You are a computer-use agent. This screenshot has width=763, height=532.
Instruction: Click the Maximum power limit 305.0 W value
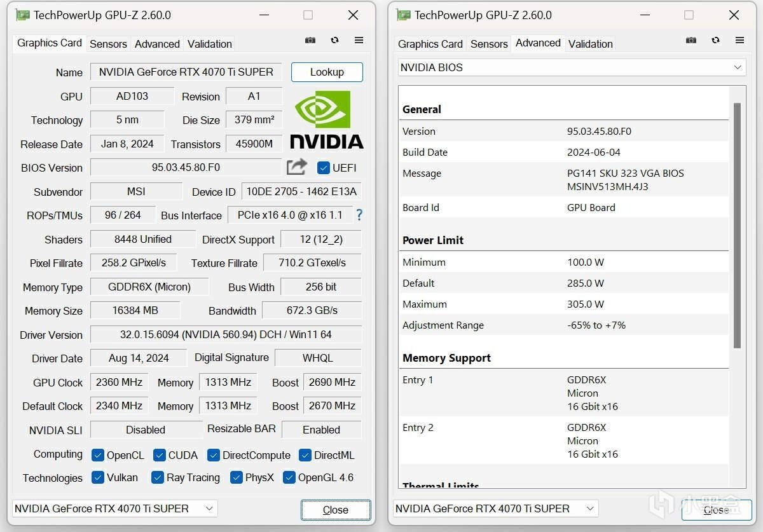[586, 304]
